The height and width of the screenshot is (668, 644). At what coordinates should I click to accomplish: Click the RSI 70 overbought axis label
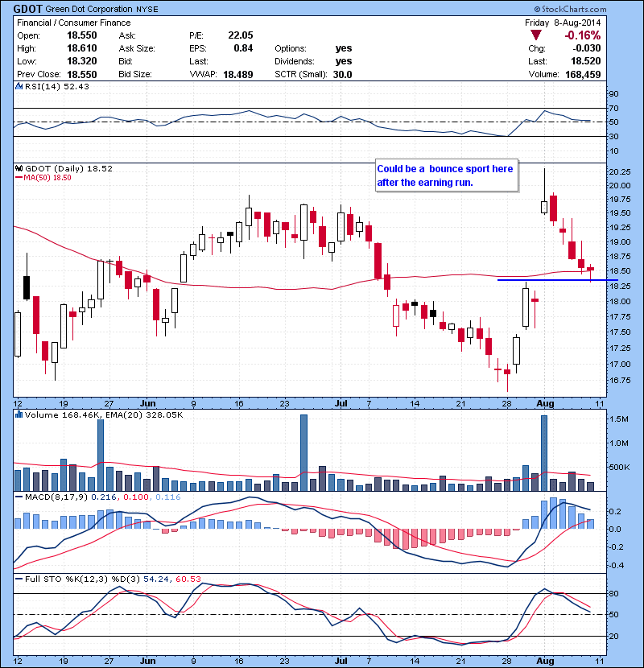pos(613,108)
